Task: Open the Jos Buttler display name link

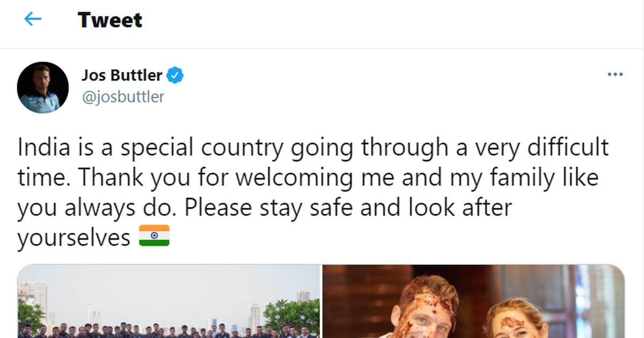Action: click(x=122, y=76)
